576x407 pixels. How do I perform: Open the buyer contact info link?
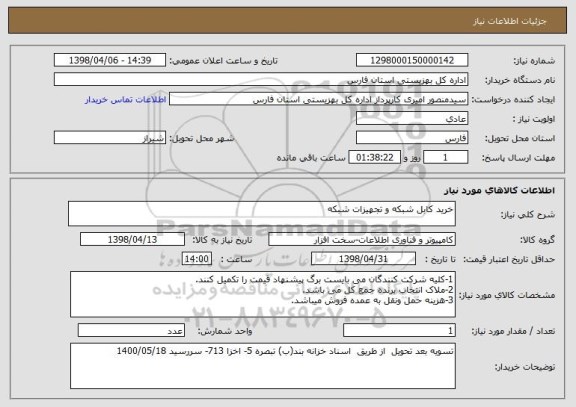pos(126,100)
